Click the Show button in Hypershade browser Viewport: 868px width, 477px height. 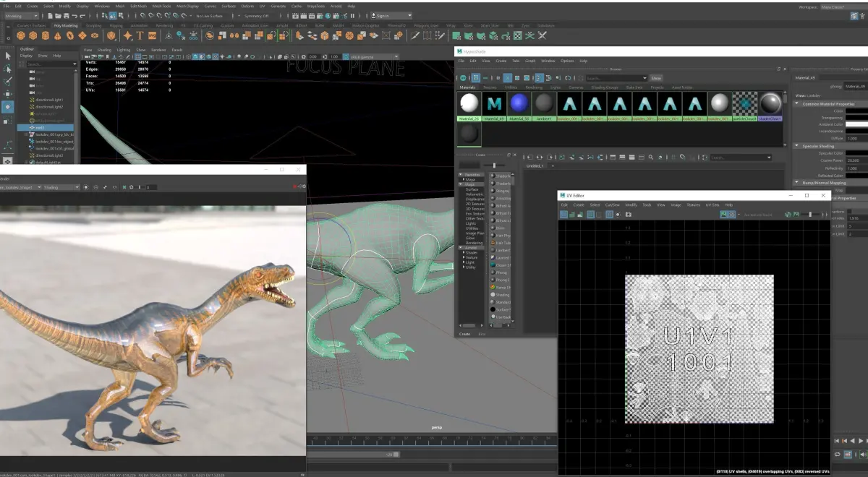pos(656,77)
